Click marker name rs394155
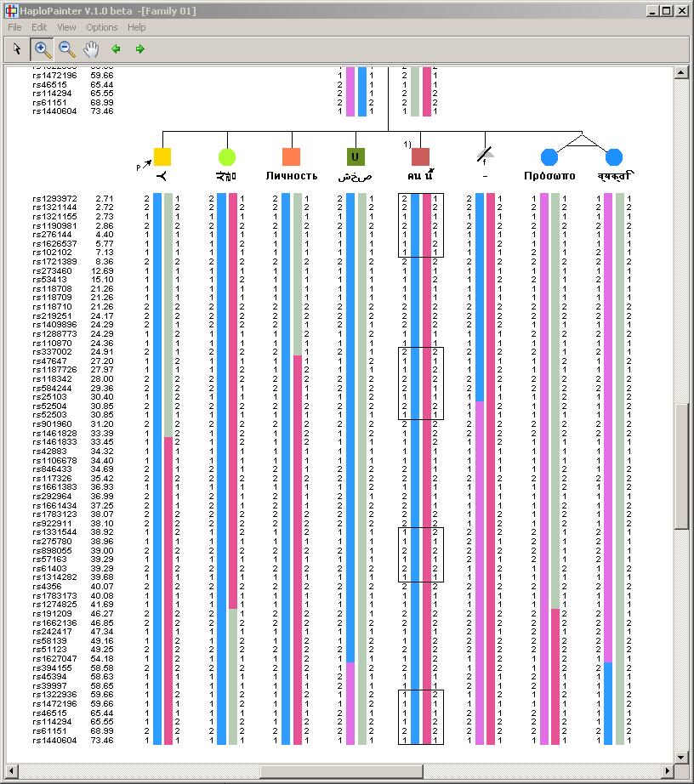The width and height of the screenshot is (694, 784). pos(52,668)
